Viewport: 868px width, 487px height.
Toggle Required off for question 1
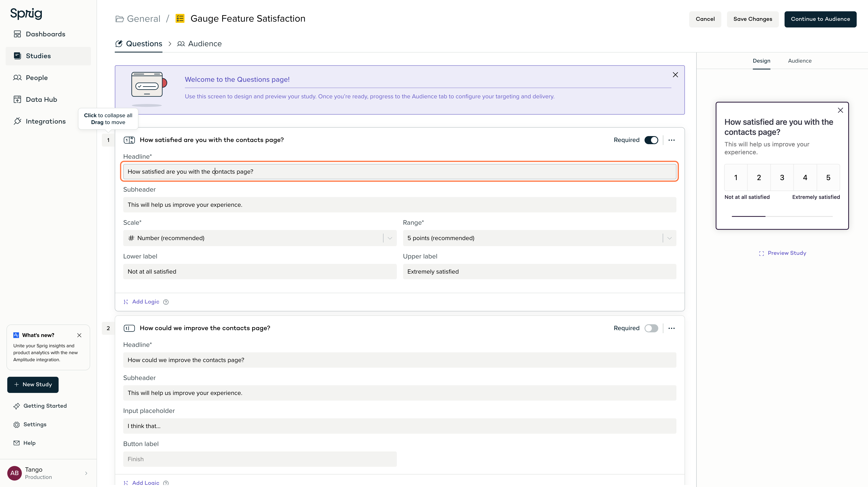tap(651, 140)
